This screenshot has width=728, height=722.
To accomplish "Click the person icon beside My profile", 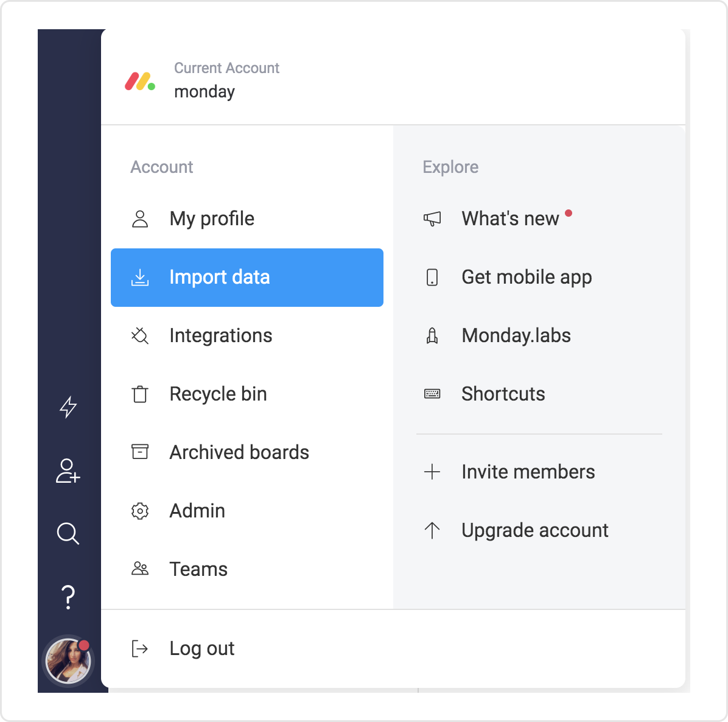I will [x=140, y=219].
